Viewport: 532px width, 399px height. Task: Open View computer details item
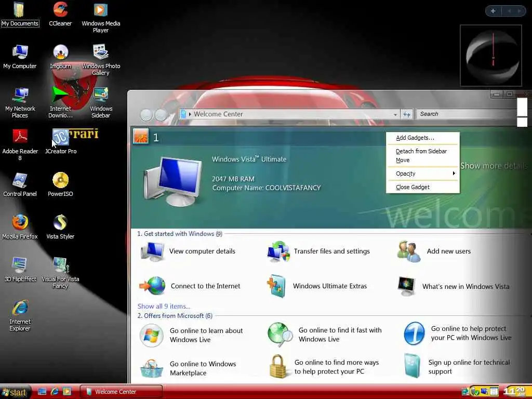click(188, 251)
